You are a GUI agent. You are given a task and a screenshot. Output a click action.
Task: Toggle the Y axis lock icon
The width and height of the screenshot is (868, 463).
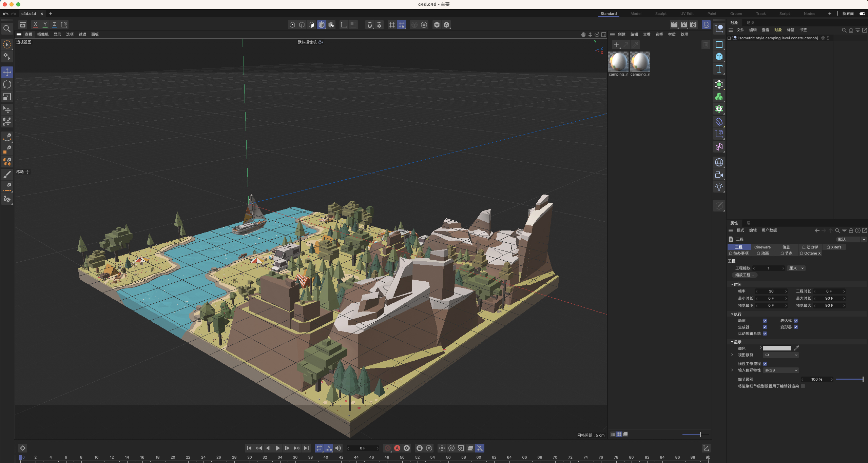tap(45, 24)
